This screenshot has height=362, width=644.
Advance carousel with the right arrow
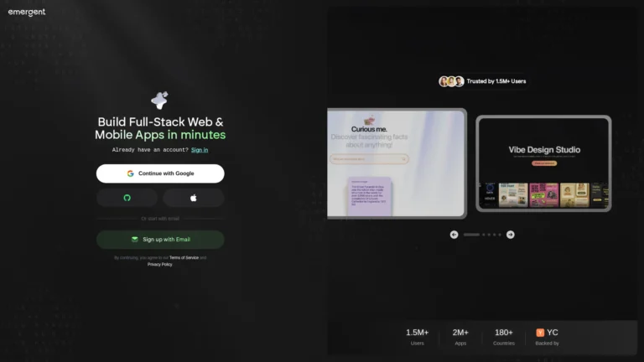pyautogui.click(x=510, y=235)
